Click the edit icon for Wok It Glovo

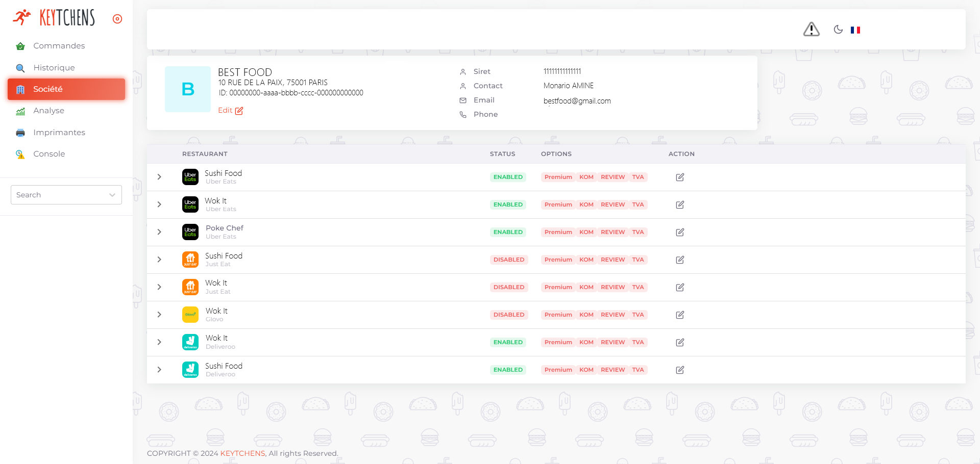coord(680,315)
